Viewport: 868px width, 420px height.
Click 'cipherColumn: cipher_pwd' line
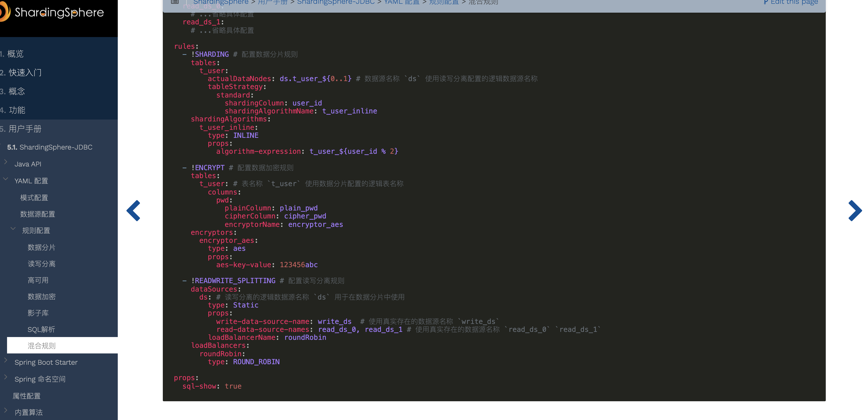275,216
